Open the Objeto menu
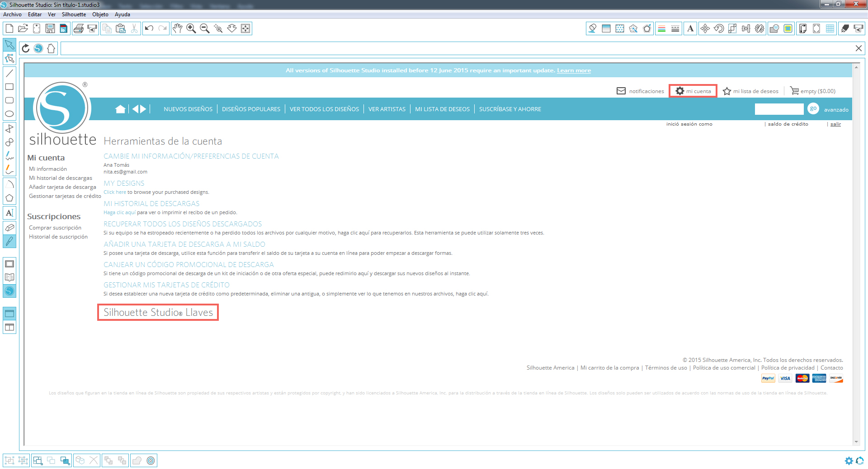Image resolution: width=868 pixels, height=469 pixels. 100,14
